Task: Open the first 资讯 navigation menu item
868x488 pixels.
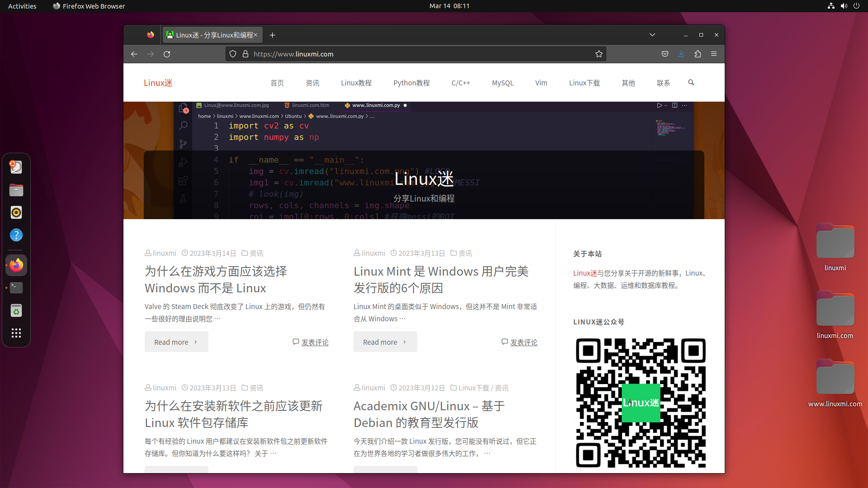Action: pyautogui.click(x=312, y=83)
